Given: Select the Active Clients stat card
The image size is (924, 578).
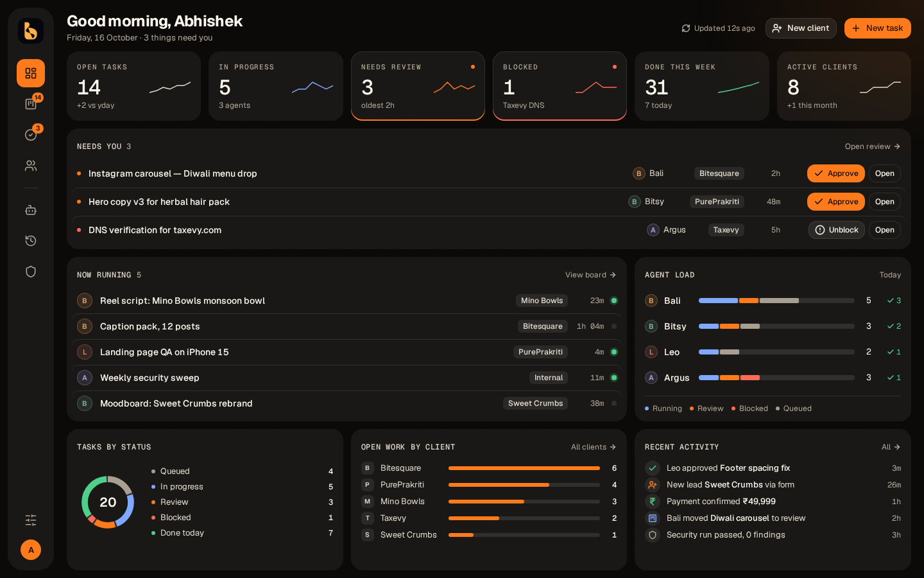Looking at the screenshot, I should 844,86.
